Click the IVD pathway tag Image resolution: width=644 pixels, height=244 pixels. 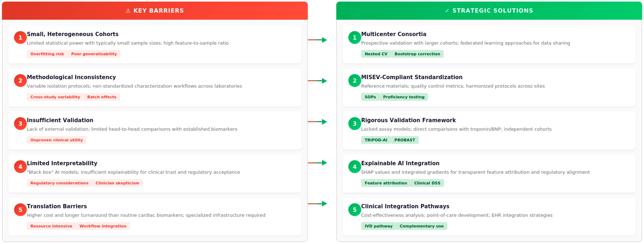378,226
